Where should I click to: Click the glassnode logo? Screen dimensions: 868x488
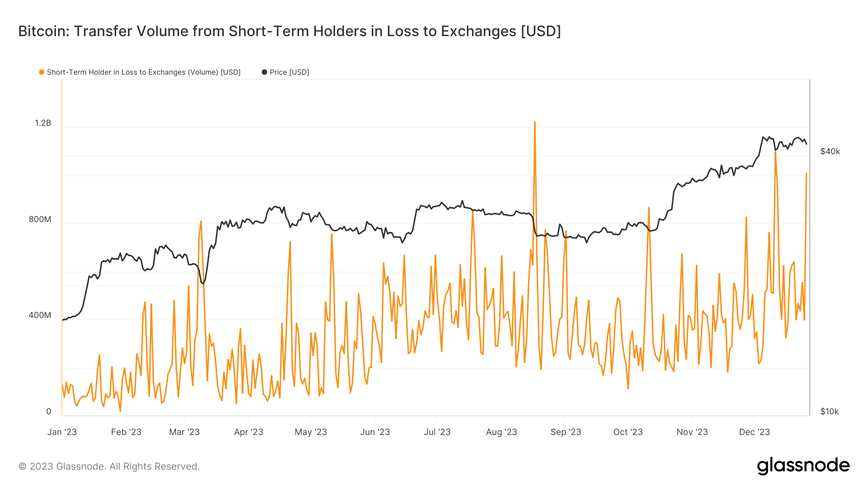[x=803, y=466]
